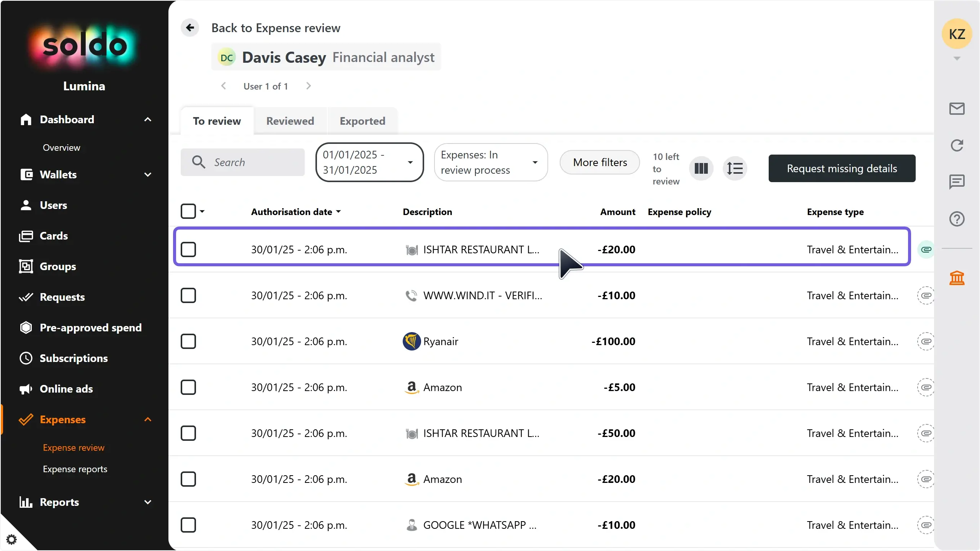980x551 pixels.
Task: Focus the Search input field
Action: [x=243, y=162]
